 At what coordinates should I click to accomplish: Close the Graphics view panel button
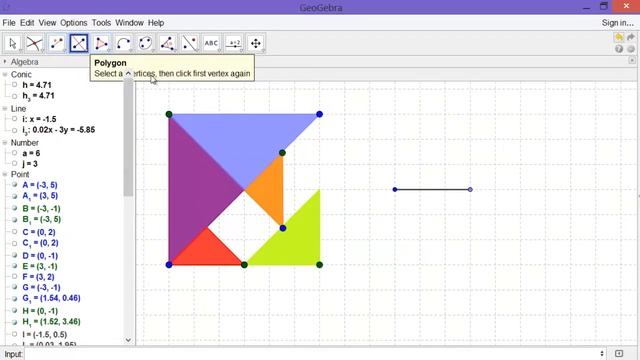point(632,60)
